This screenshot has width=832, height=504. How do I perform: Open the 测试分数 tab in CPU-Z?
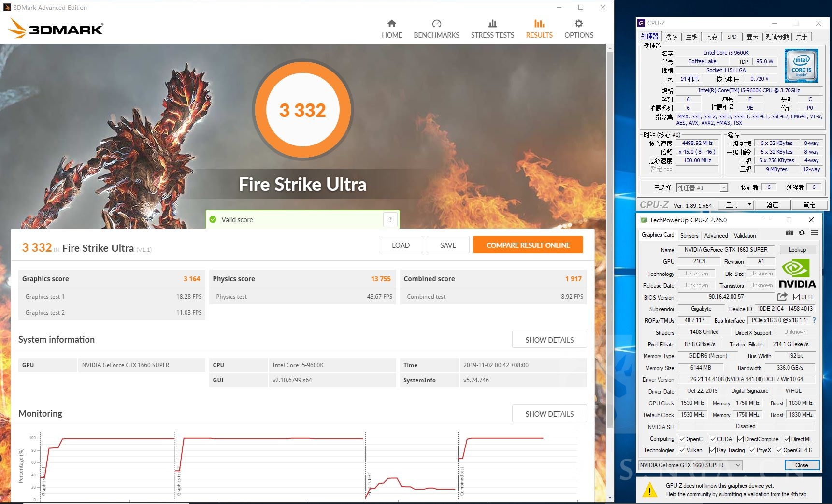777,37
